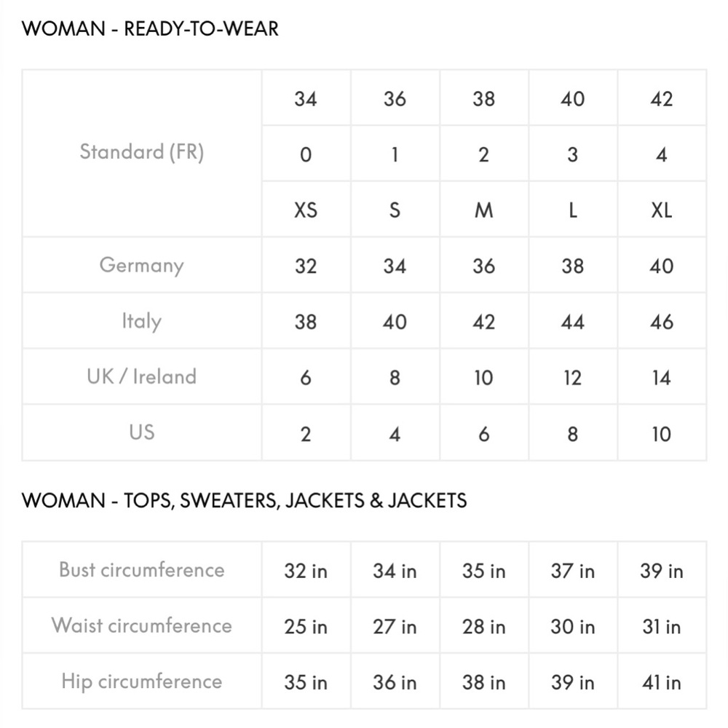Click the US row label

click(142, 432)
